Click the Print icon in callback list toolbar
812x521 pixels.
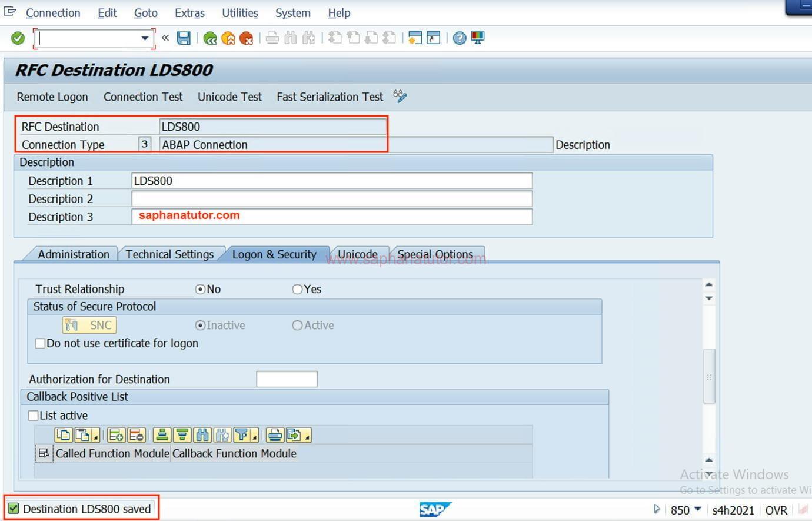coord(275,435)
